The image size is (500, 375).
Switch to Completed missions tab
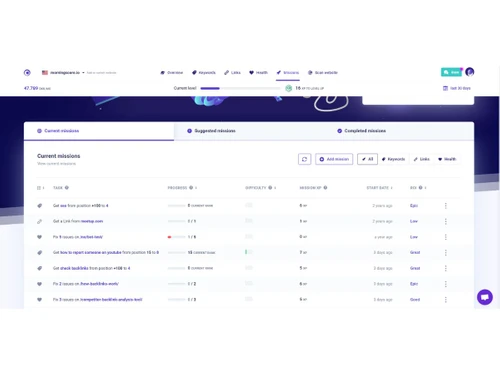(x=399, y=131)
